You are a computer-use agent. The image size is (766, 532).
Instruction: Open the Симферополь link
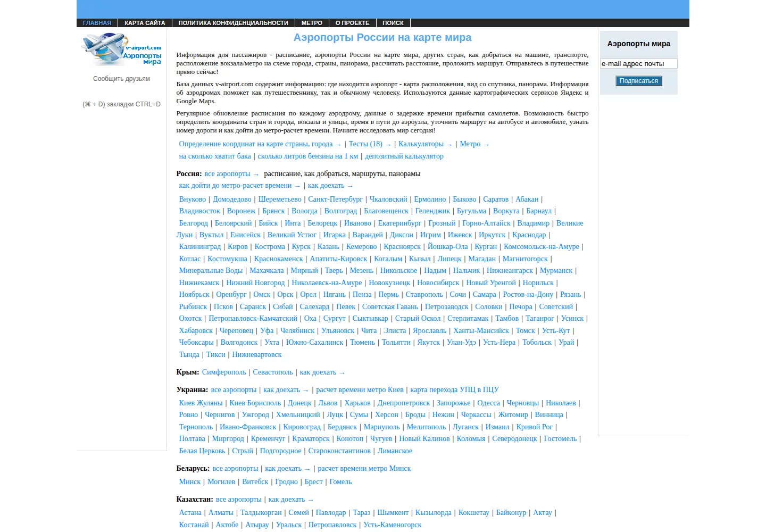pyautogui.click(x=224, y=372)
